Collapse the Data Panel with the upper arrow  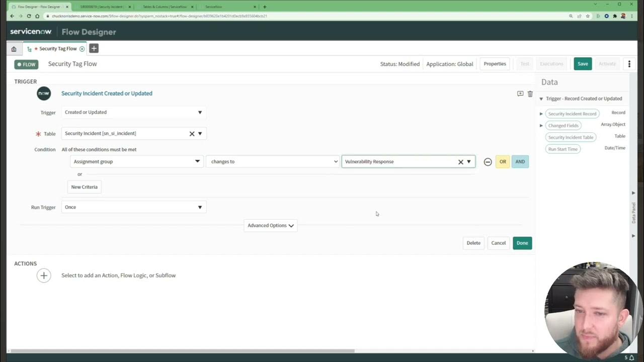pos(633,193)
